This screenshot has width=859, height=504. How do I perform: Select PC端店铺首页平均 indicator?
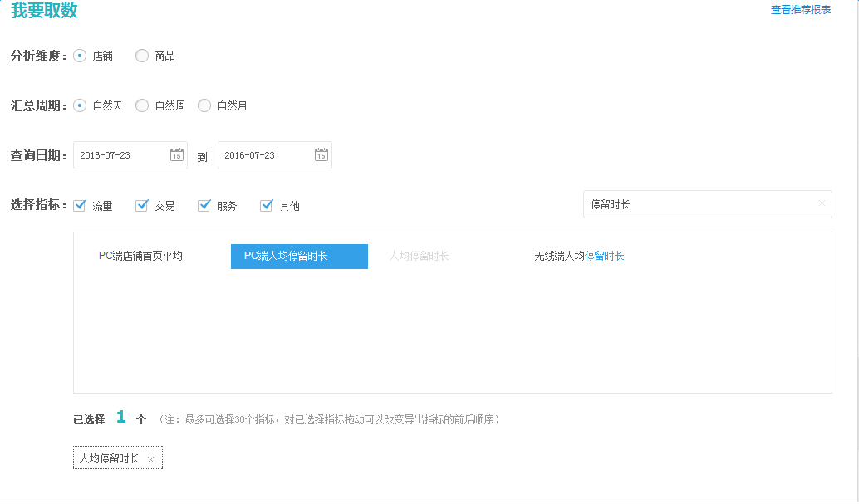tap(140, 257)
